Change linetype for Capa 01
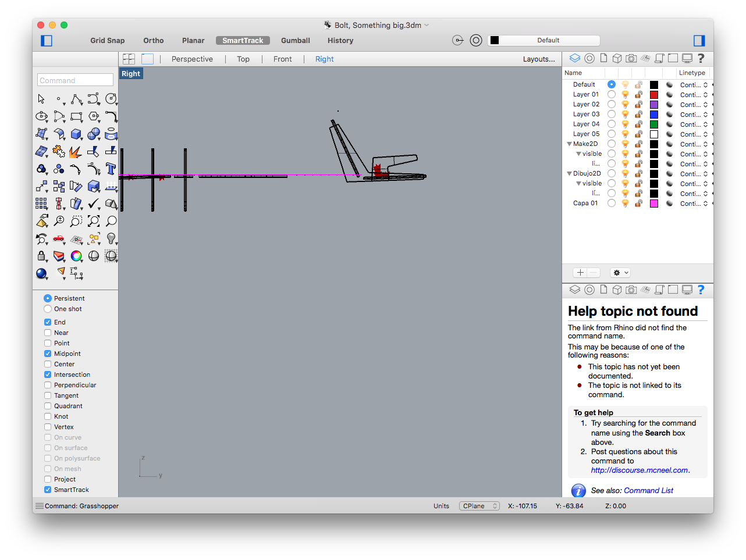This screenshot has width=746, height=560. click(694, 203)
